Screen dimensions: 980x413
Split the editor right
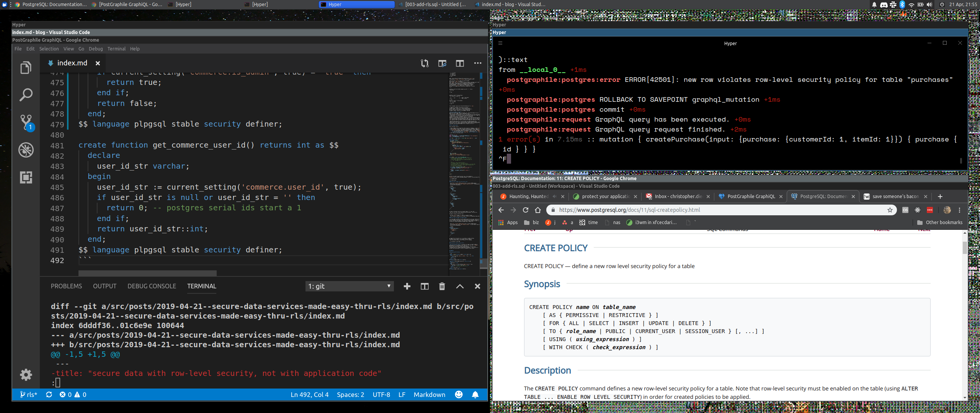pyautogui.click(x=460, y=63)
